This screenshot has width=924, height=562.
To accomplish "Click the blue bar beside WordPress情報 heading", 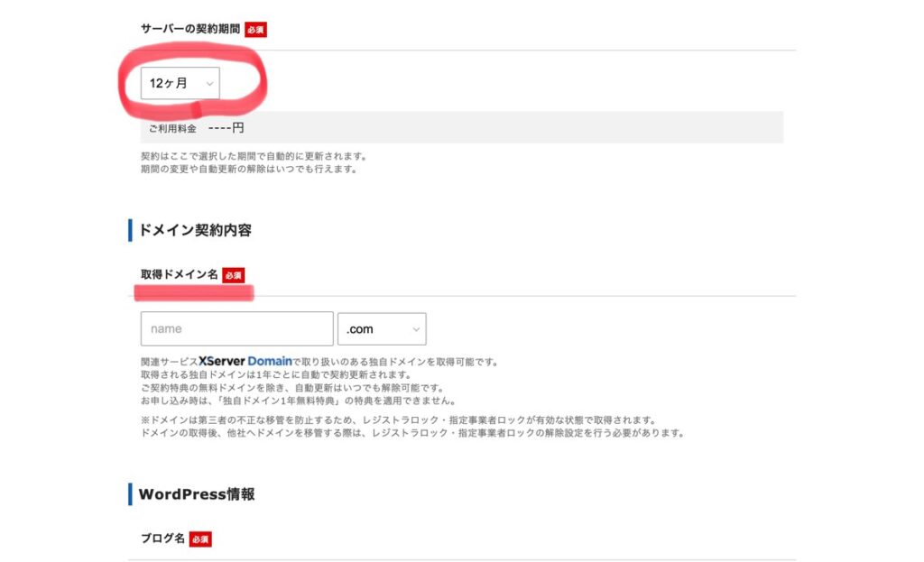I will click(x=130, y=494).
